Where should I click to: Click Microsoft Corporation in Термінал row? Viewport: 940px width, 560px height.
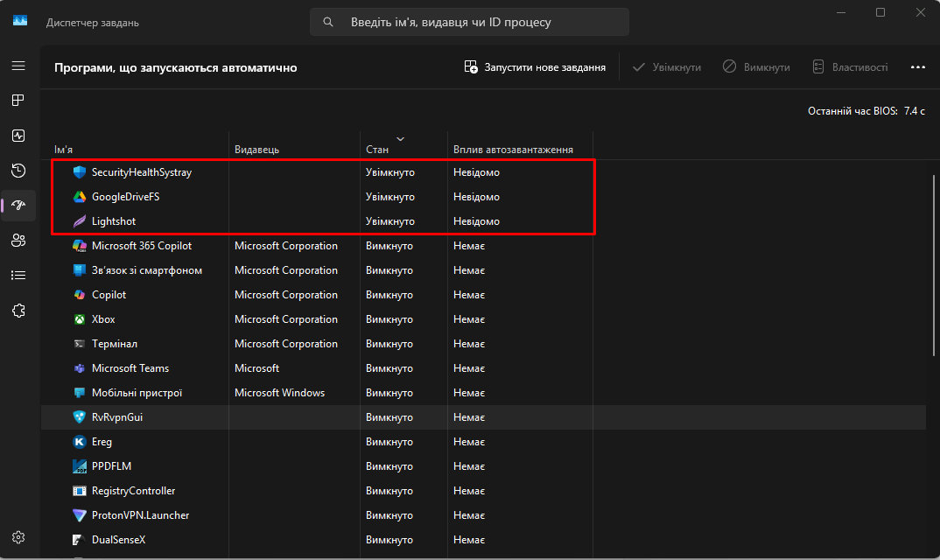pyautogui.click(x=286, y=344)
